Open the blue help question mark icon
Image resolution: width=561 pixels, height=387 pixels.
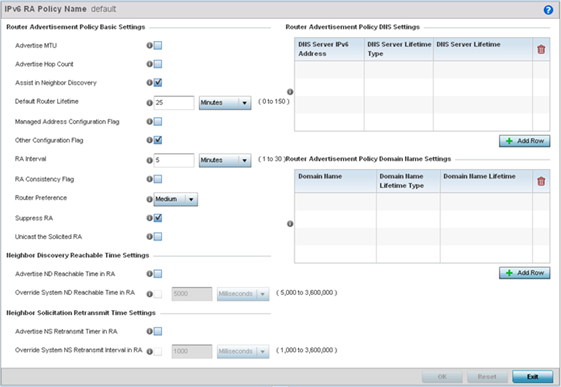coord(548,10)
